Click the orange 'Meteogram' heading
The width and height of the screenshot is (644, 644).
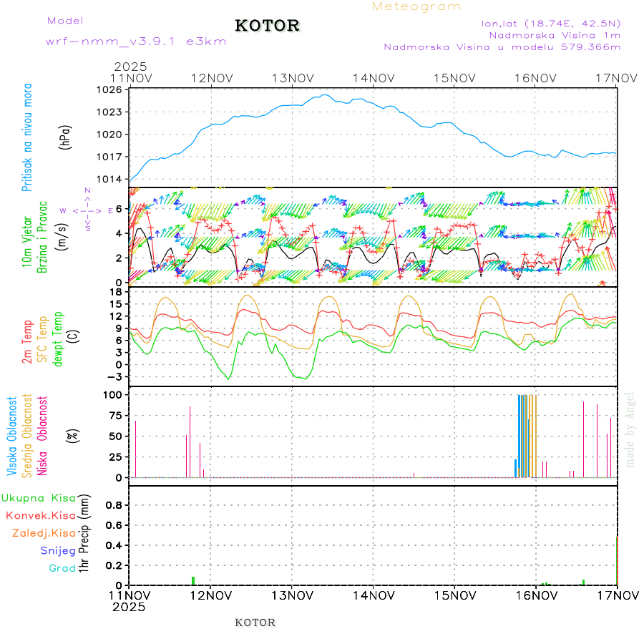tap(416, 6)
